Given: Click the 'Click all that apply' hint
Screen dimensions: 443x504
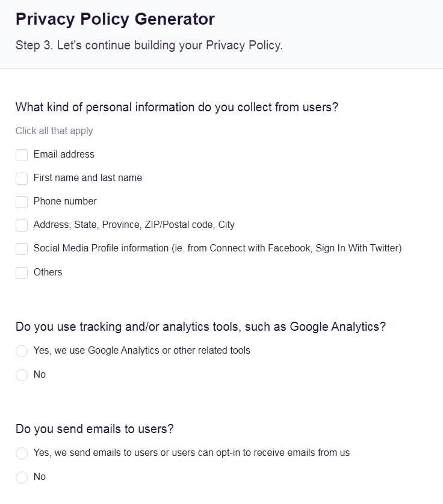Looking at the screenshot, I should [x=54, y=131].
